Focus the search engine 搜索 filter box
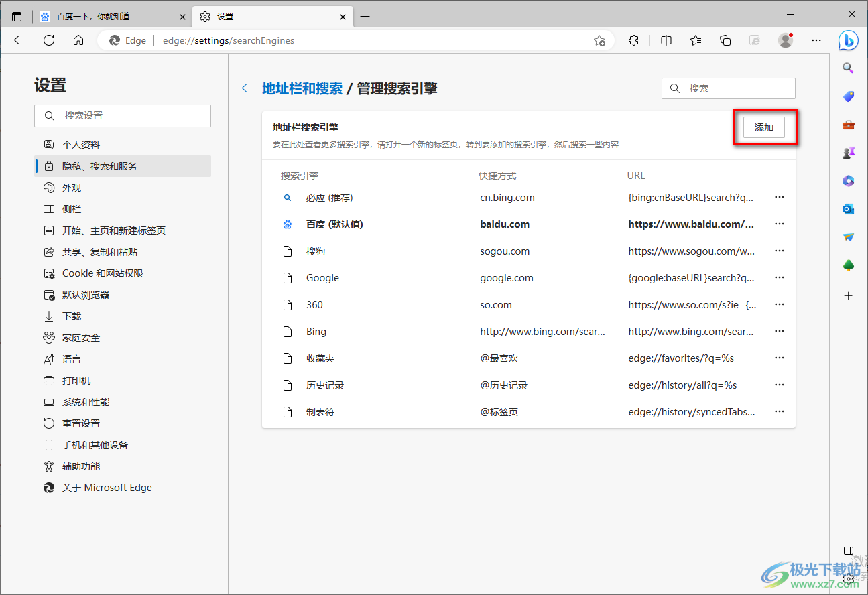This screenshot has height=595, width=868. click(729, 88)
